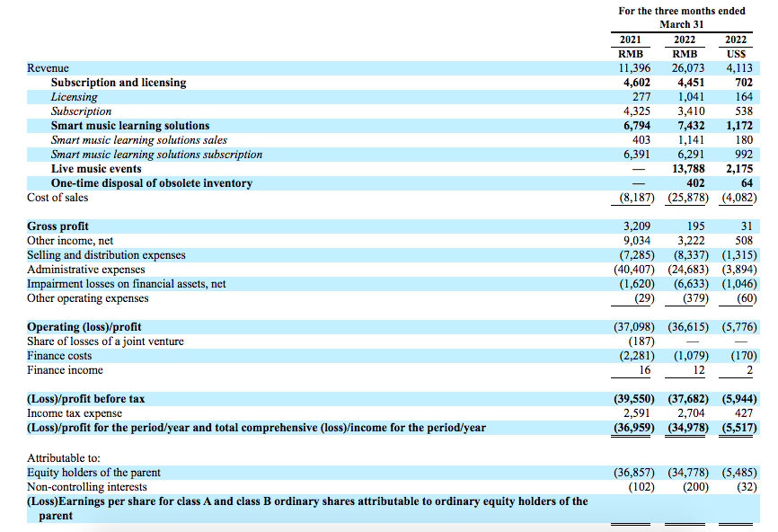Select the US$ column header
The width and height of the screenshot is (778, 532).
pyautogui.click(x=739, y=53)
